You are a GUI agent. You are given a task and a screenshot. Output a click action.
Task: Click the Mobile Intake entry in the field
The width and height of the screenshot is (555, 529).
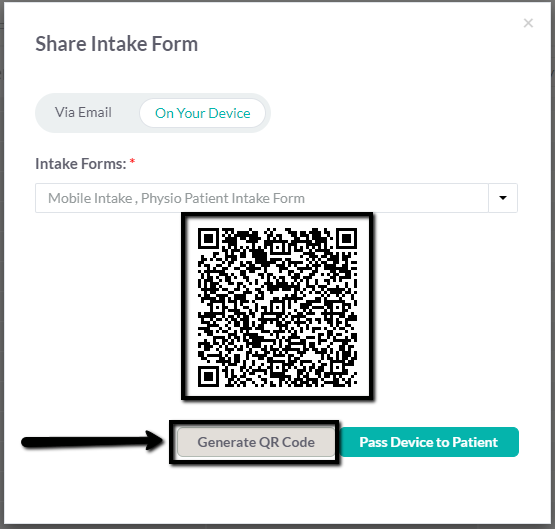tap(90, 198)
